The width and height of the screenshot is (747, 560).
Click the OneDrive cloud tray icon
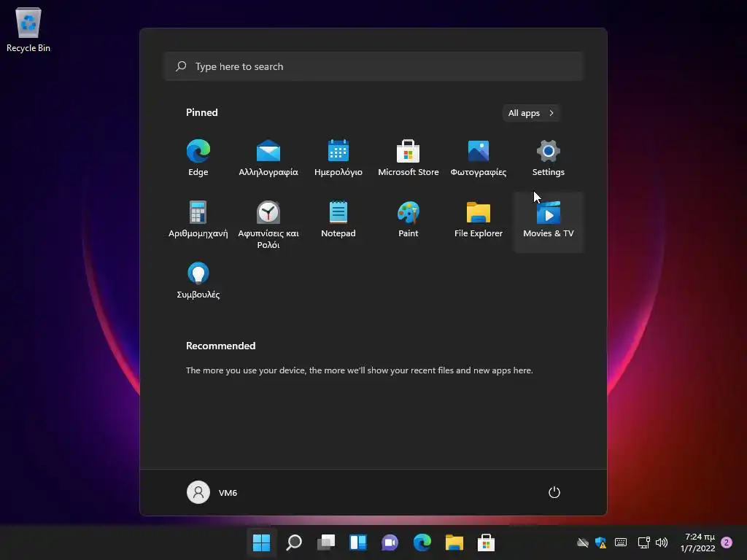tap(582, 542)
